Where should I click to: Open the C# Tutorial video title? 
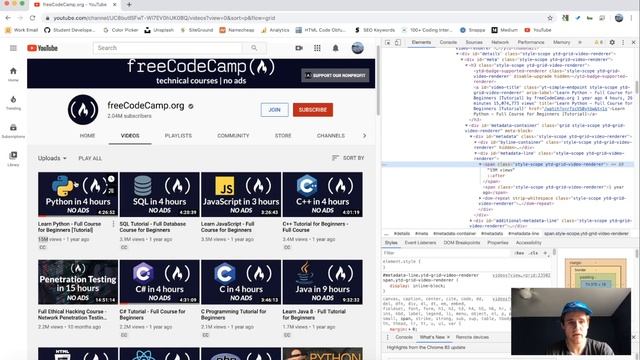pyautogui.click(x=152, y=314)
